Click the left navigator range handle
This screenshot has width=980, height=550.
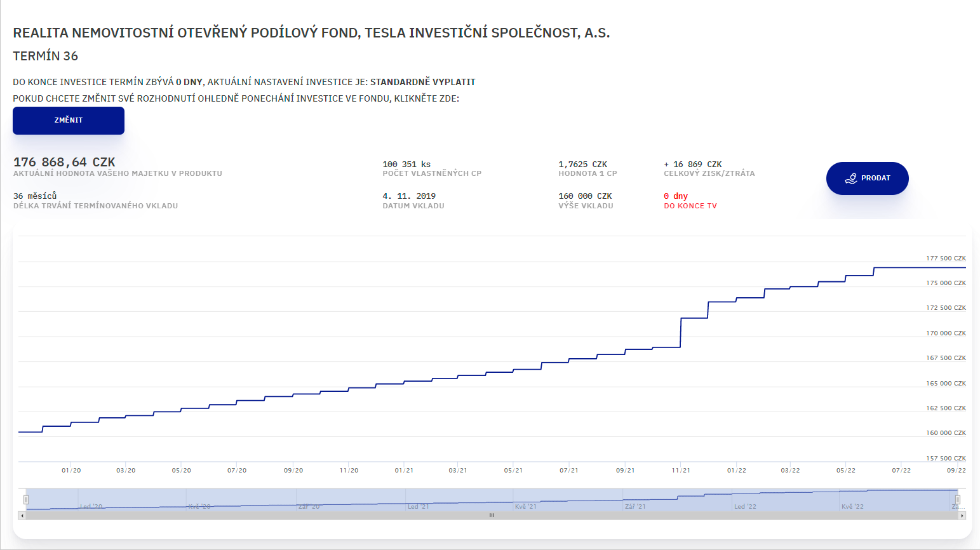tap(26, 499)
